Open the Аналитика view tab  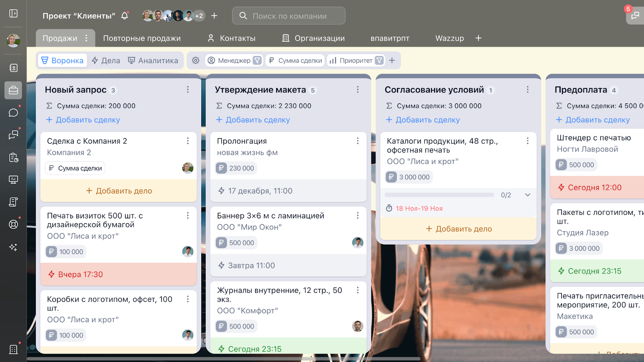tap(153, 60)
